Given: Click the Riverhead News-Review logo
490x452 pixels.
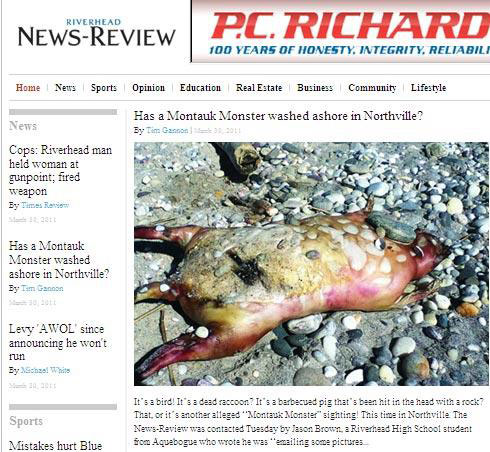Looking at the screenshot, I should (x=96, y=33).
